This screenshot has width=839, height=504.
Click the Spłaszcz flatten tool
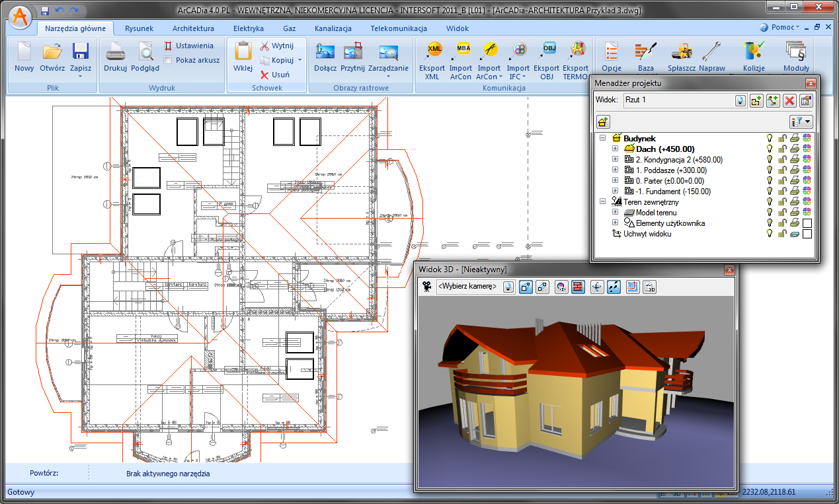(x=681, y=57)
